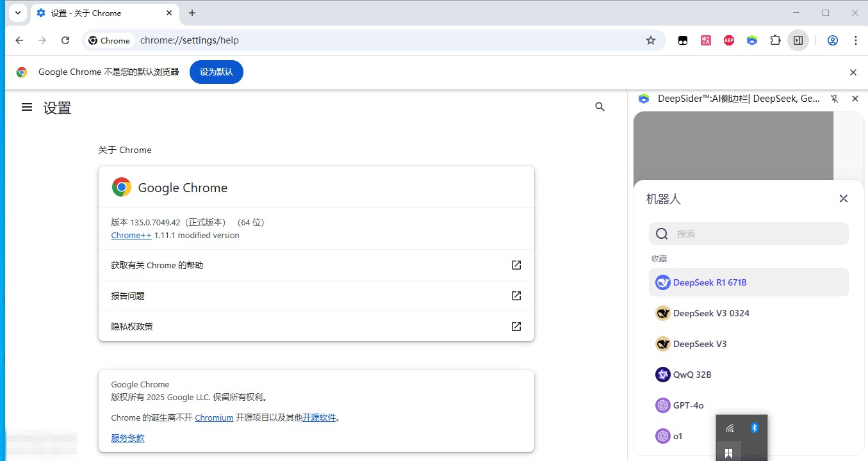Click the external link icon beside 隐私权政策
Screen dimensions: 868x461
pyautogui.click(x=516, y=327)
